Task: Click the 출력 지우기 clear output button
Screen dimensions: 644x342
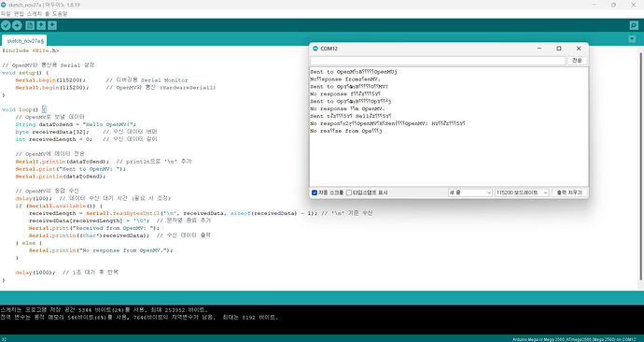Action: pyautogui.click(x=569, y=192)
